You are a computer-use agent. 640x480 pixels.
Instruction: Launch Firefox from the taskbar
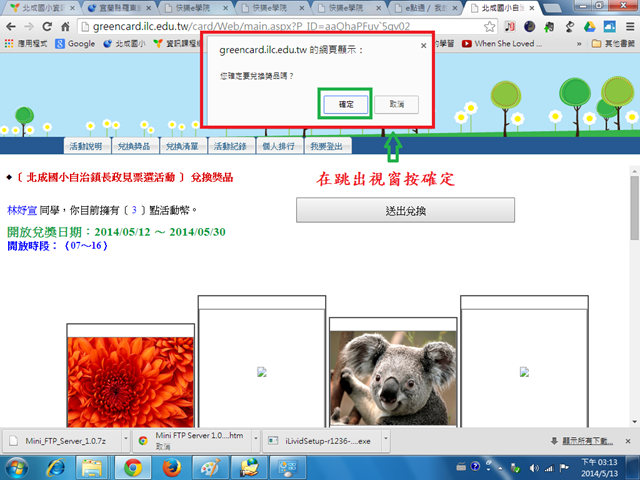point(177,467)
